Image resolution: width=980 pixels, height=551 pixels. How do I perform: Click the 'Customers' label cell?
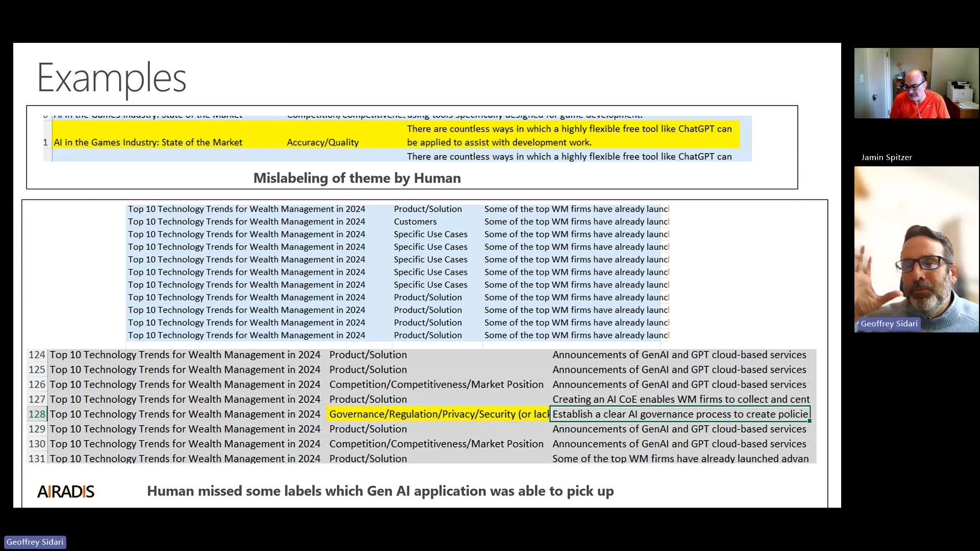click(x=415, y=221)
